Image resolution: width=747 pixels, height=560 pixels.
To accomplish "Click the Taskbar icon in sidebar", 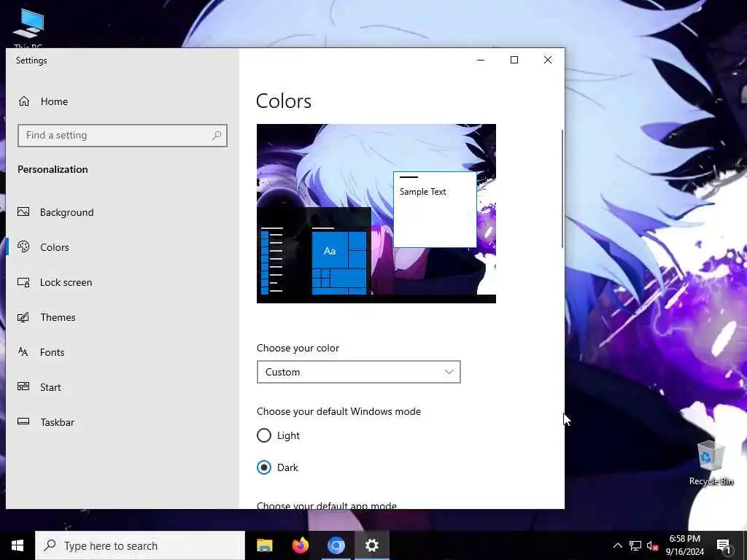I will click(x=23, y=421).
